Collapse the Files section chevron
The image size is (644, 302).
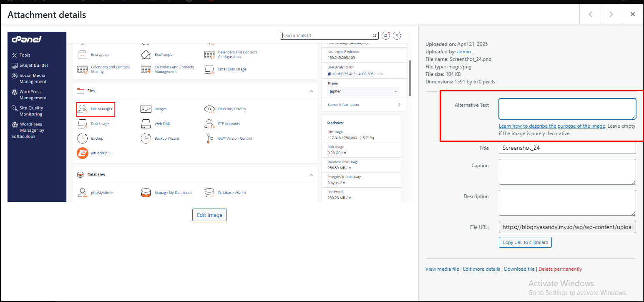pyautogui.click(x=311, y=91)
